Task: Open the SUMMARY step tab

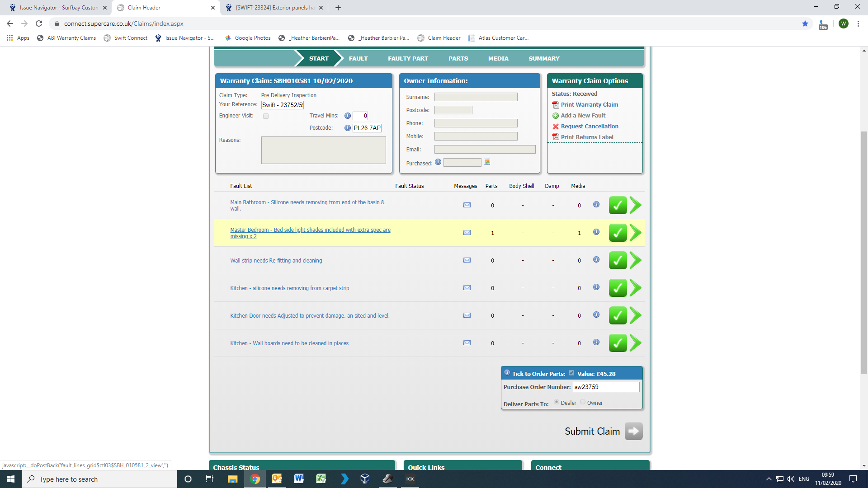Action: pyautogui.click(x=544, y=59)
